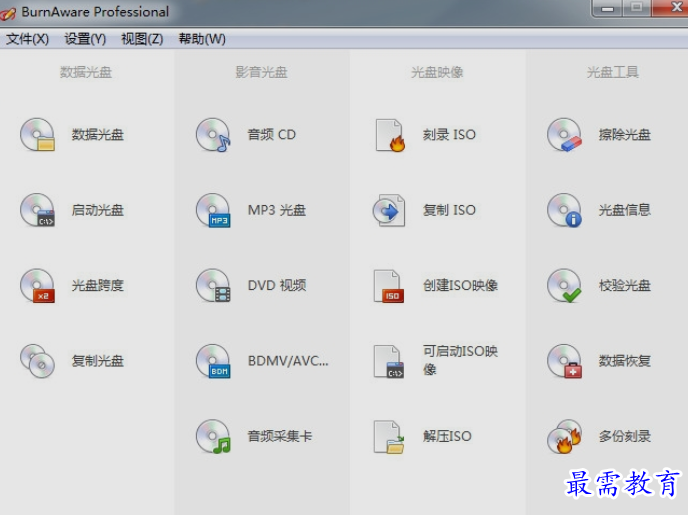Open the 数据光盘 data disc icon

[37, 135]
